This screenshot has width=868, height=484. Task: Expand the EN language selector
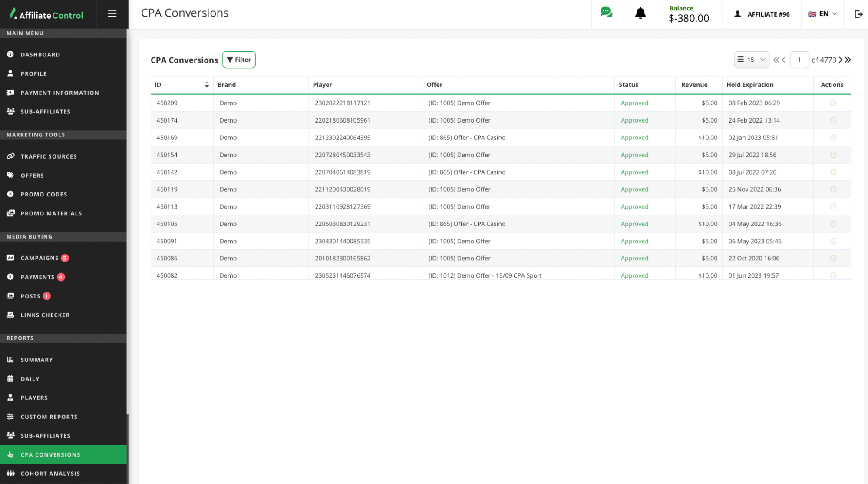pos(822,14)
